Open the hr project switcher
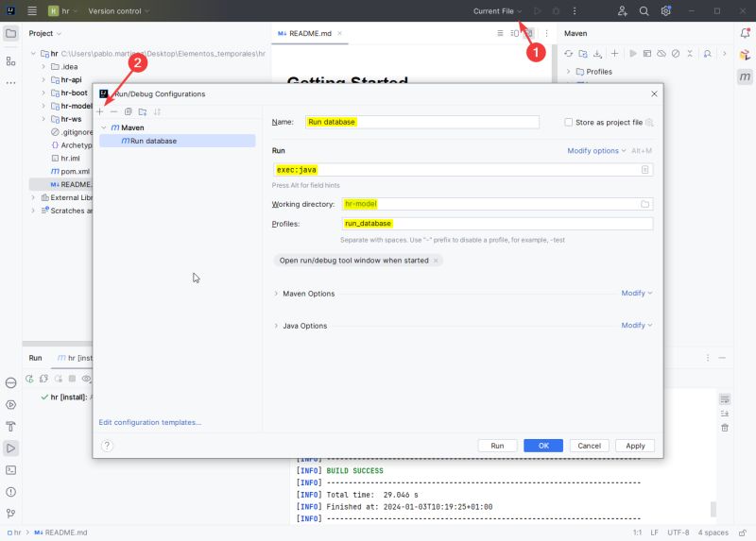This screenshot has height=541, width=756. click(x=63, y=11)
